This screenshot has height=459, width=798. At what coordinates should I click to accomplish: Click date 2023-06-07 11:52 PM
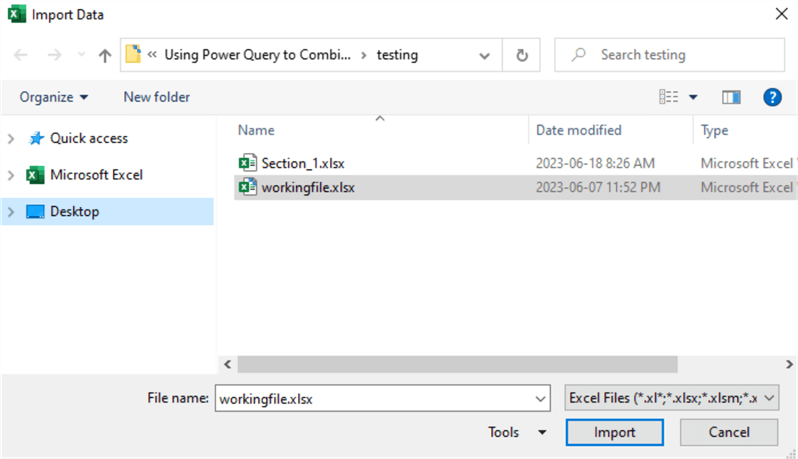click(598, 188)
